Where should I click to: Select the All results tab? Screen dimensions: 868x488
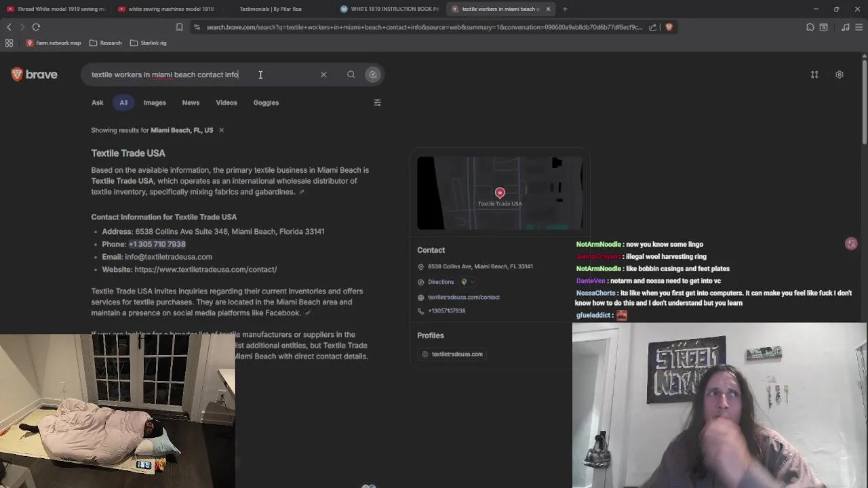tap(123, 102)
